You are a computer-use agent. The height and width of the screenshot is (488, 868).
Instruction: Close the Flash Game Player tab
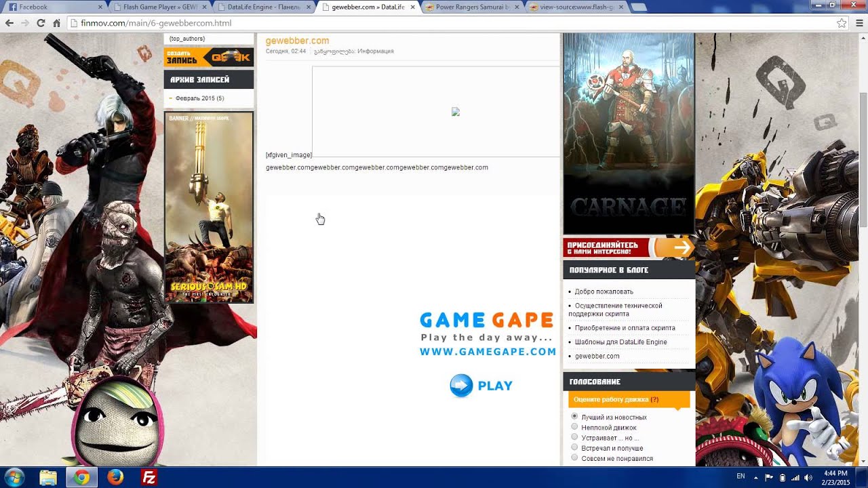coord(205,7)
